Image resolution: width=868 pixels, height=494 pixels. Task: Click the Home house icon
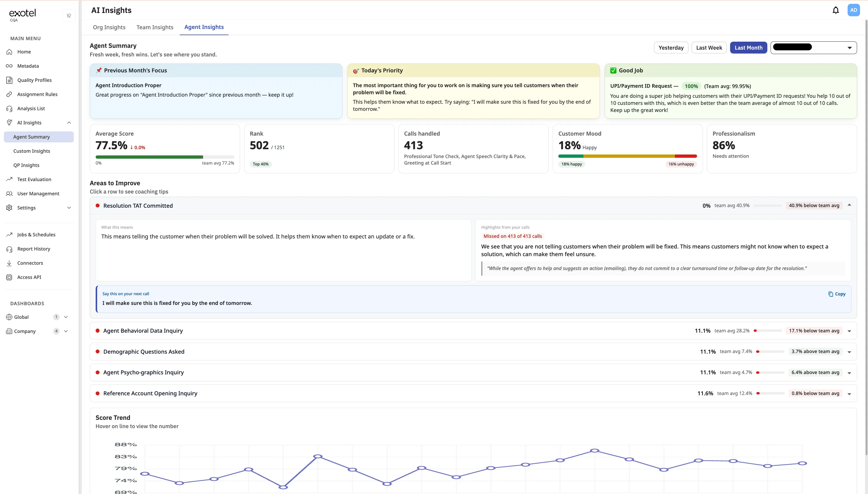pyautogui.click(x=9, y=52)
